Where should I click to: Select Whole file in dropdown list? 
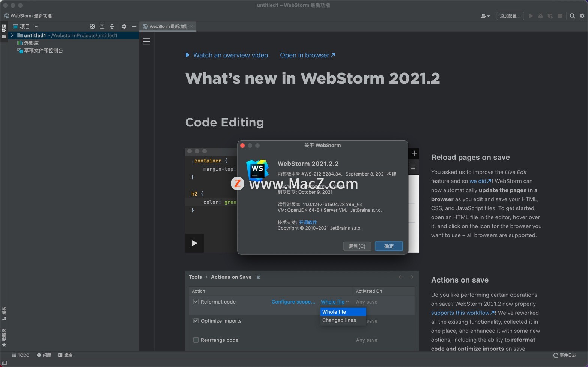coord(343,312)
